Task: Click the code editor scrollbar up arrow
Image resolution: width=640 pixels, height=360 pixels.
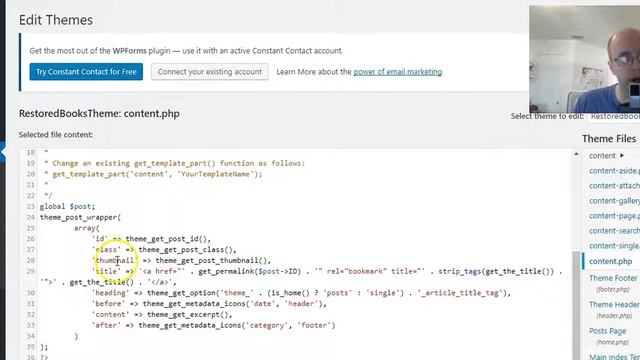Action: [x=576, y=154]
